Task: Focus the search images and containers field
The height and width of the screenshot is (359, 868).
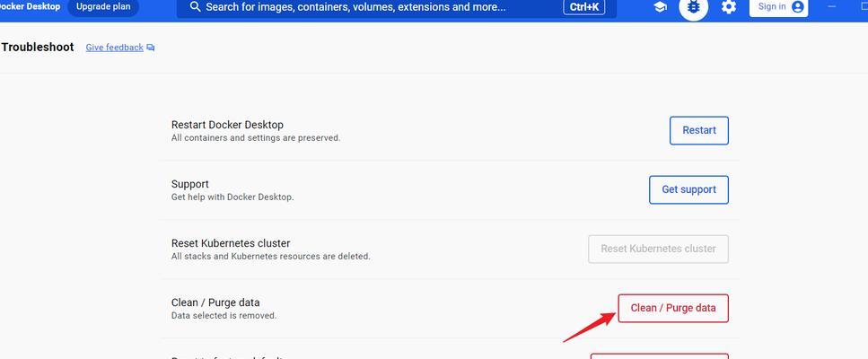Action: click(397, 8)
